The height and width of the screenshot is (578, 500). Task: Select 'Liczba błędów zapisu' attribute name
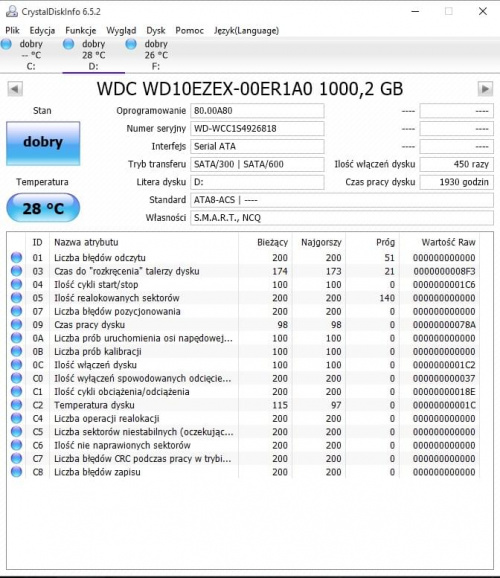(97, 472)
